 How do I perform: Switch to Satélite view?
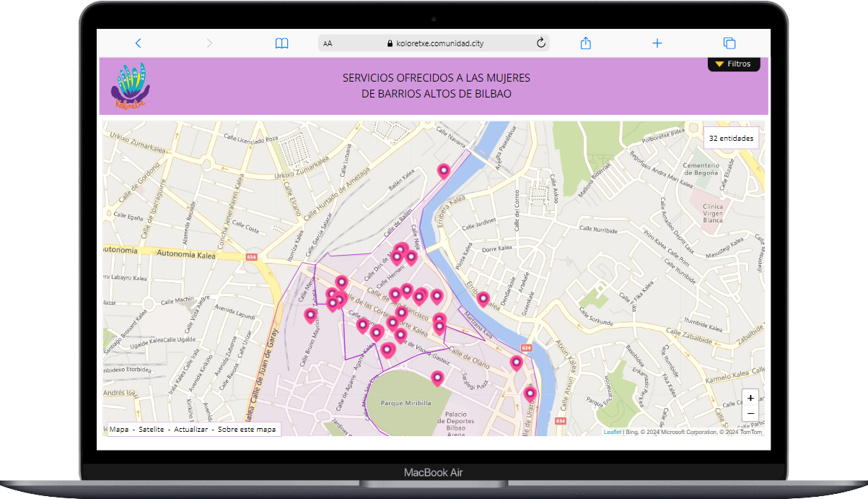152,430
